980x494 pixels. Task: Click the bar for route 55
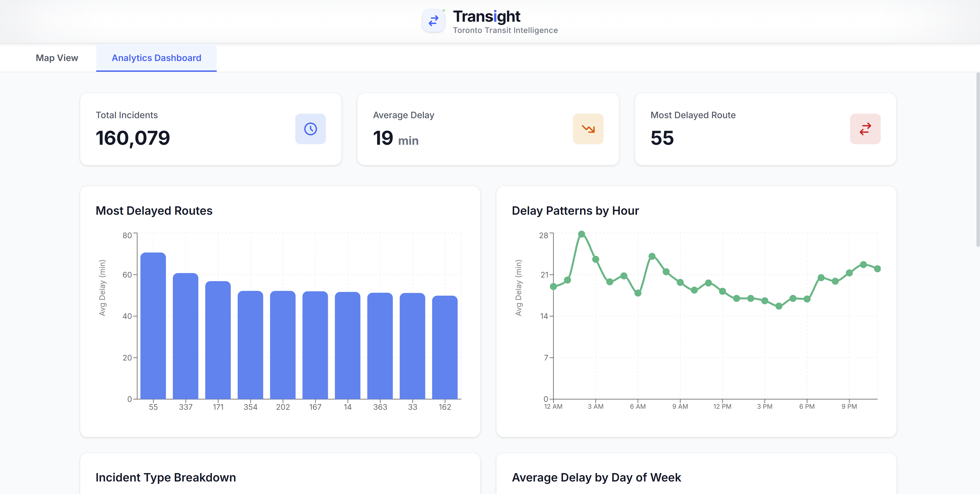[x=153, y=326]
